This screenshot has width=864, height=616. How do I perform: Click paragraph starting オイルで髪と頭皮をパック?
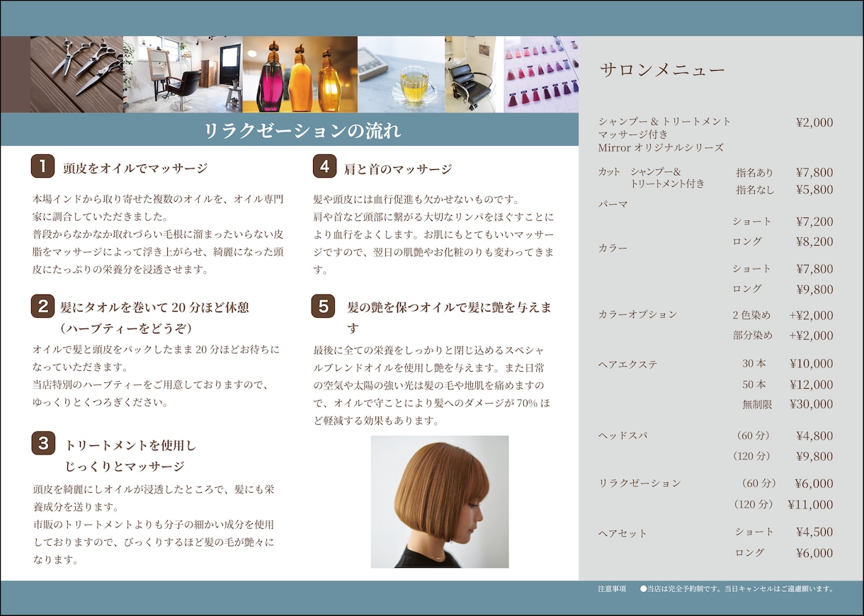point(156,376)
